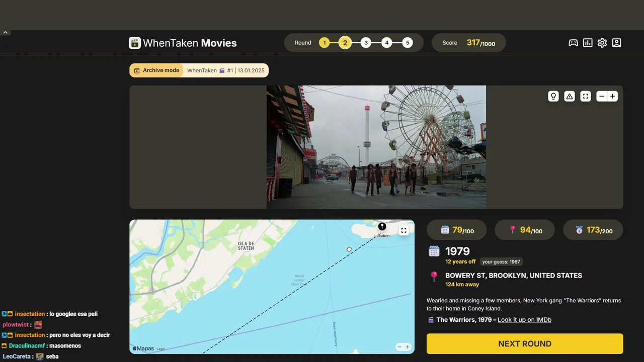Click the WhenTaken #1 13.01.2025 label
Viewport: 644px width, 362px height.
226,70
